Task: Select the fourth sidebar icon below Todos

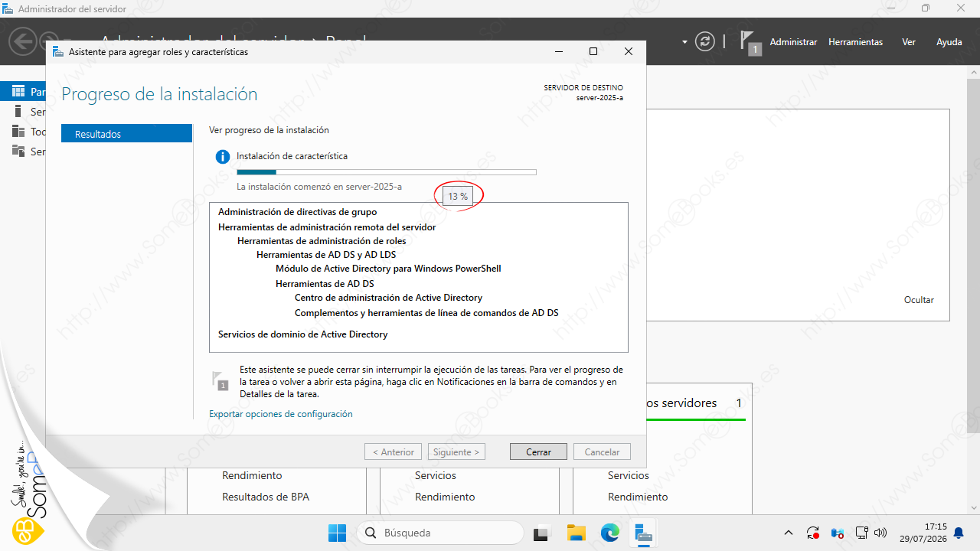Action: point(18,152)
